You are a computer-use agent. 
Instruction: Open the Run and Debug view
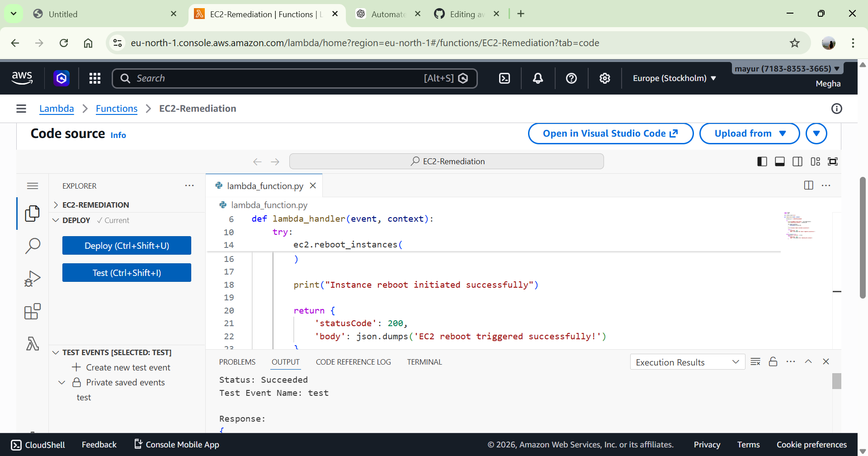tap(33, 279)
